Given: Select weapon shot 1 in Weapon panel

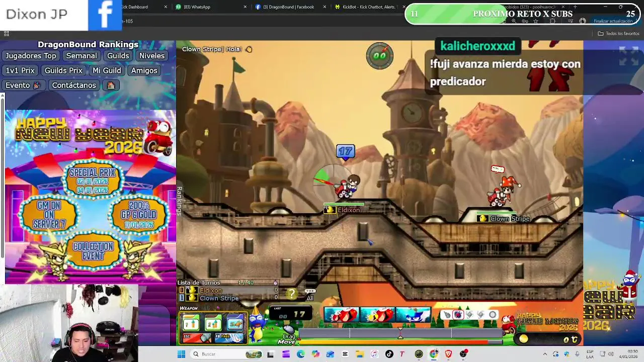Looking at the screenshot, I should pyautogui.click(x=191, y=323).
